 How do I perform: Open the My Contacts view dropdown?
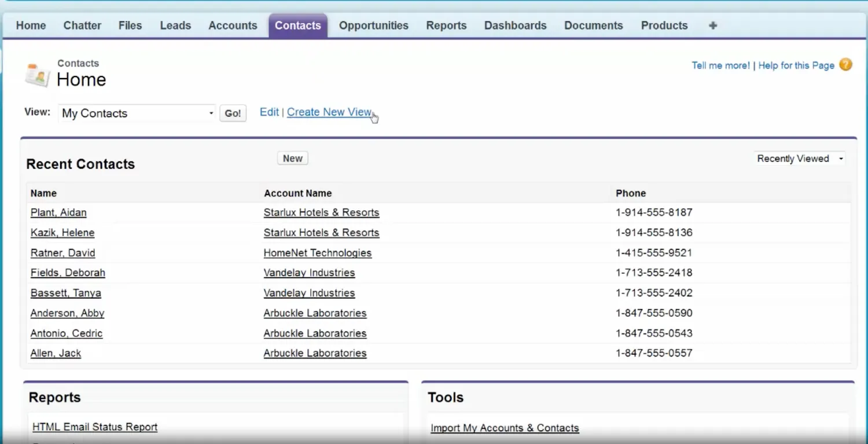(137, 113)
